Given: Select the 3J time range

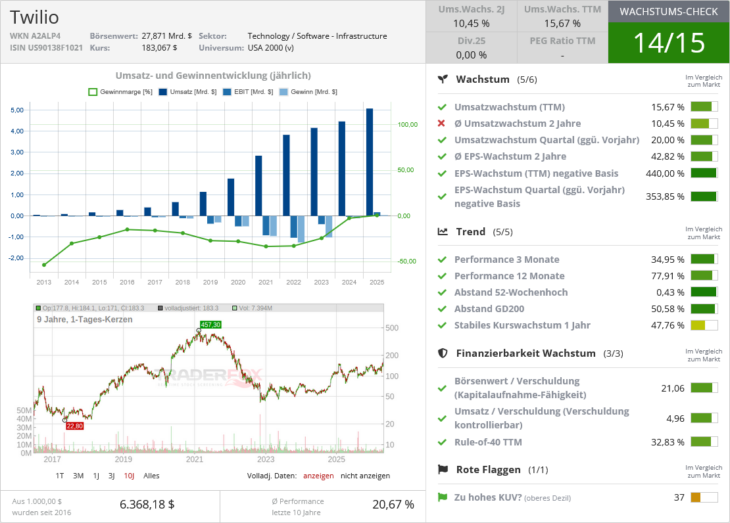Looking at the screenshot, I should pyautogui.click(x=111, y=475).
